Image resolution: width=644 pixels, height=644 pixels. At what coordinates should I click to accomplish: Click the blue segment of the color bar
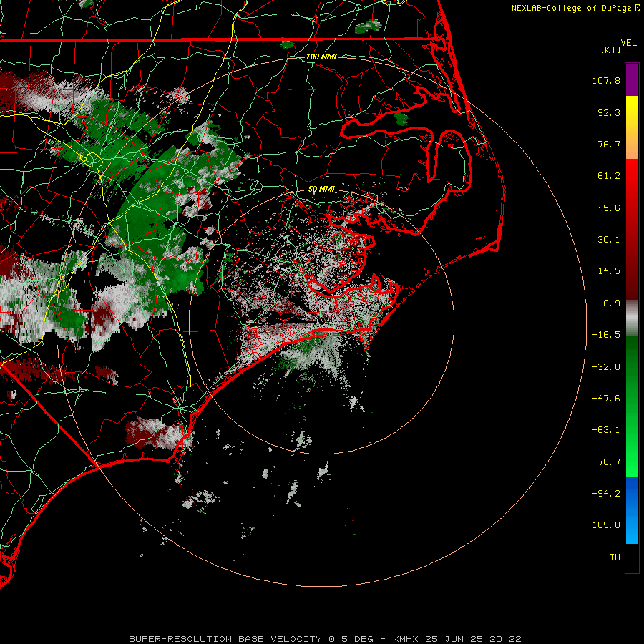632,510
